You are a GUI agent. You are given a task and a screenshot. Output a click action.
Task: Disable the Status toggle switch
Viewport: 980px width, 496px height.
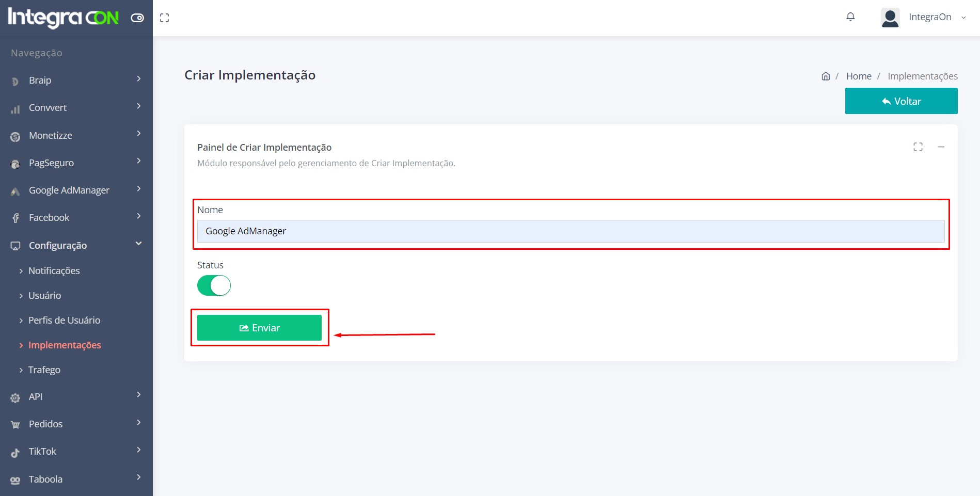click(214, 285)
